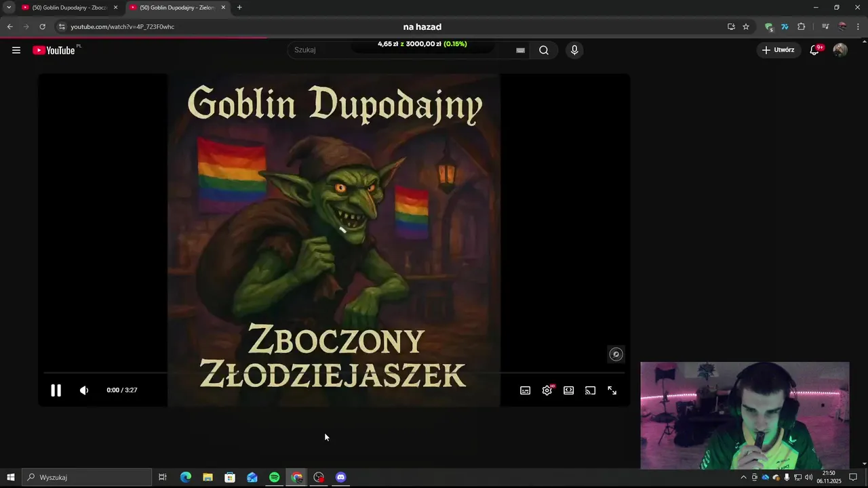The height and width of the screenshot is (488, 868).
Task: Open Task View on the taskbar
Action: [163, 478]
